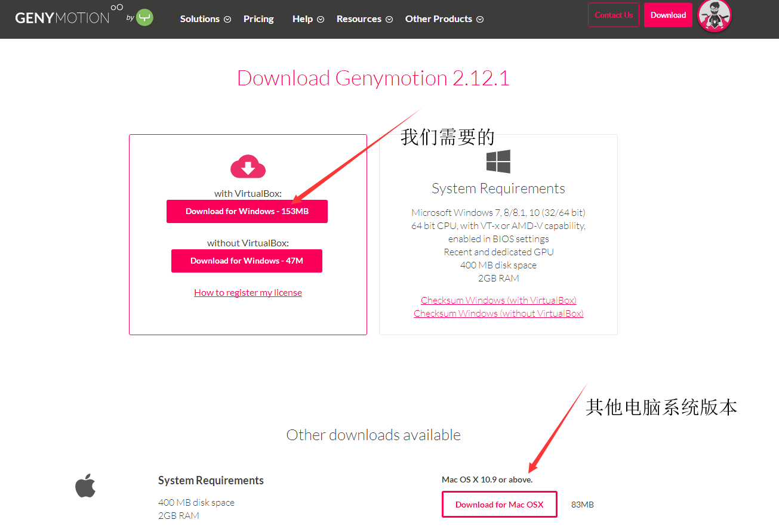Select the Mac System Requirements heading
This screenshot has width=779, height=532.
point(211,480)
